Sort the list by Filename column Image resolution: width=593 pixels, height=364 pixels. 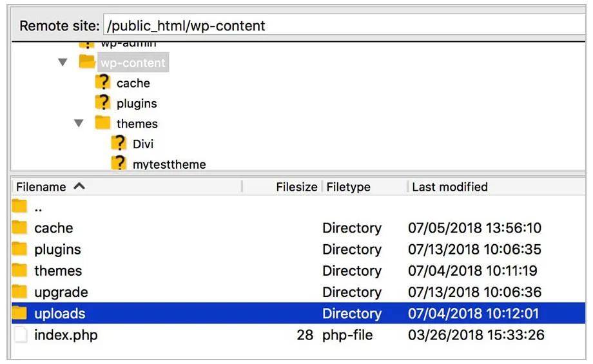click(x=127, y=187)
